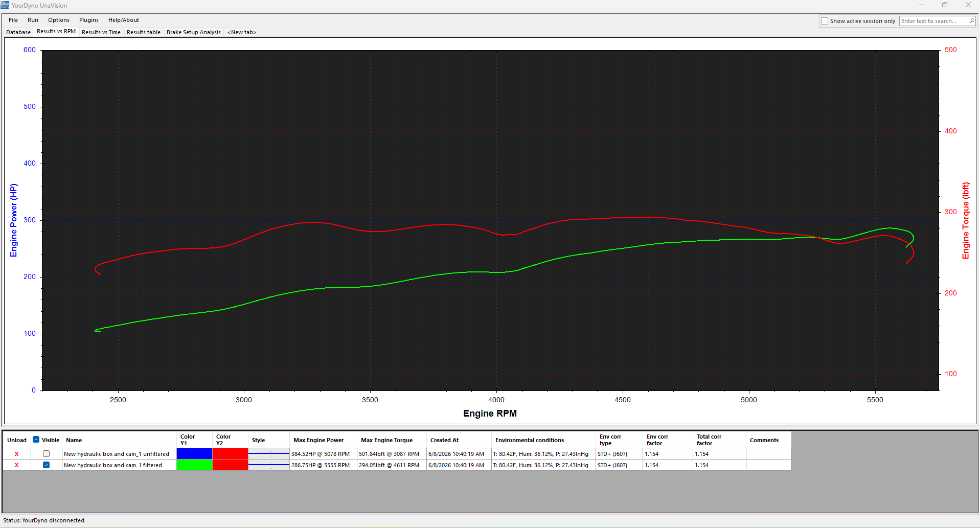Open the File menu
The image size is (980, 528).
pos(13,20)
